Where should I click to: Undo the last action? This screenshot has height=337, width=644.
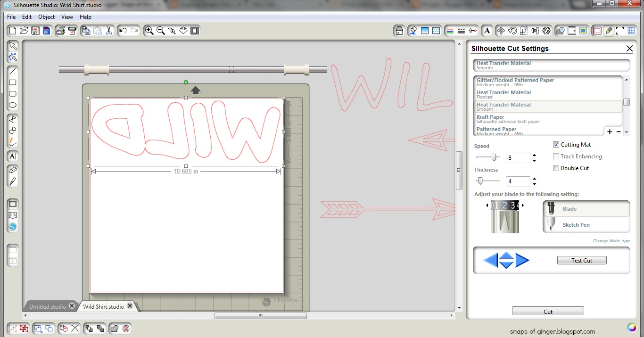[123, 31]
